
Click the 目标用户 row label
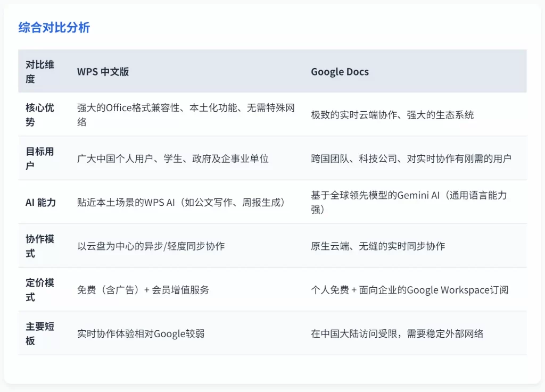tap(38, 158)
